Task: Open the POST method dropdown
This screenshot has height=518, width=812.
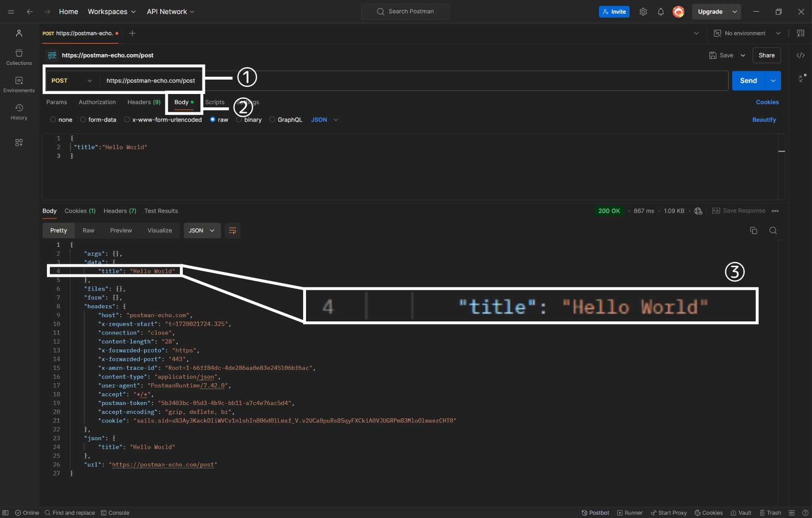Action: tap(72, 81)
